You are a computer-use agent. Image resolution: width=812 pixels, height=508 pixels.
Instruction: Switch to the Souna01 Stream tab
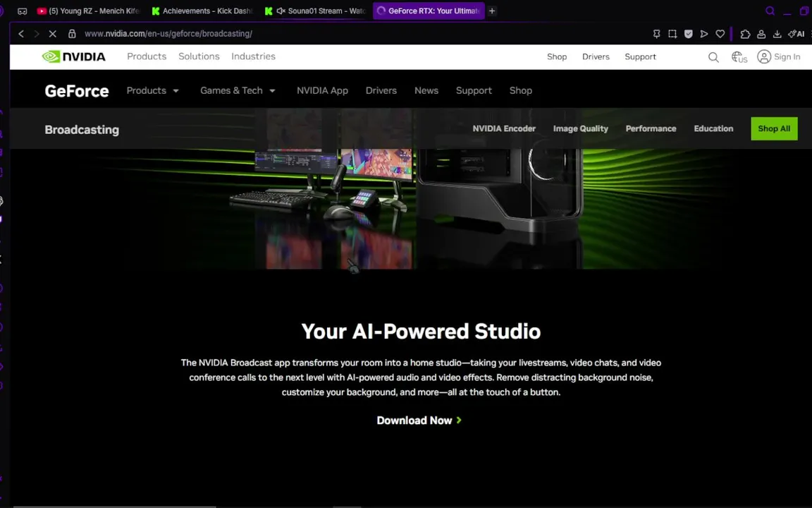tap(315, 11)
